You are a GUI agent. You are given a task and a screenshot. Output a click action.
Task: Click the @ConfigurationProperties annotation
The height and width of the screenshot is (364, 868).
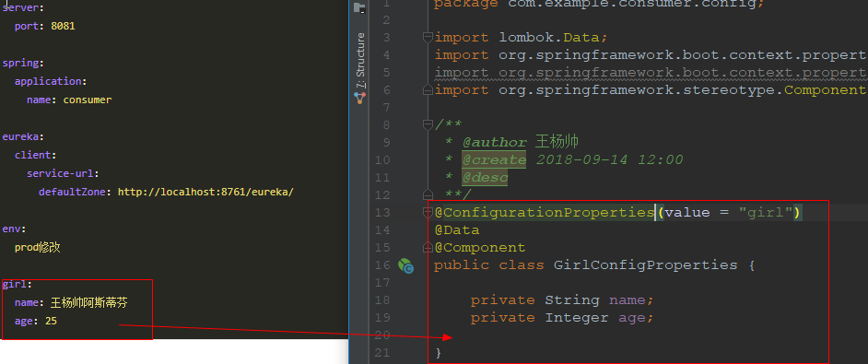pos(545,212)
